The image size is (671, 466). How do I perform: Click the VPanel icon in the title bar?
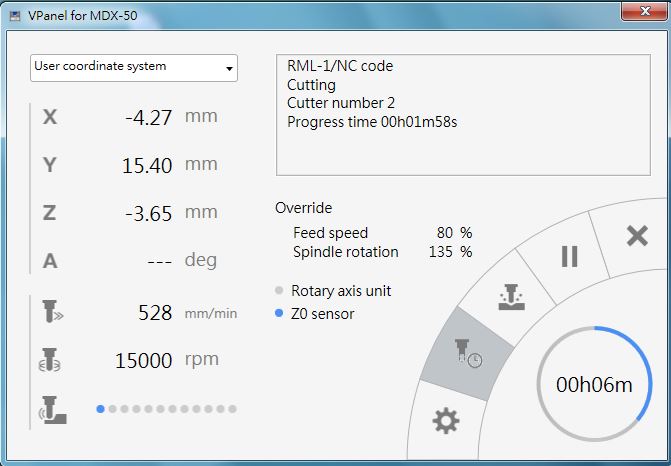coord(15,16)
